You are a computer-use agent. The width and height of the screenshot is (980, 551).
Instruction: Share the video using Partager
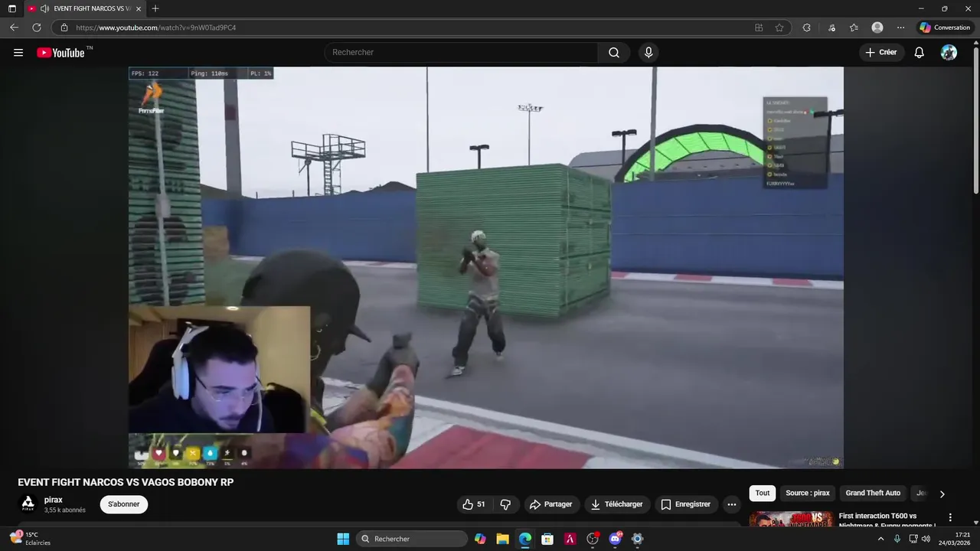coord(551,504)
